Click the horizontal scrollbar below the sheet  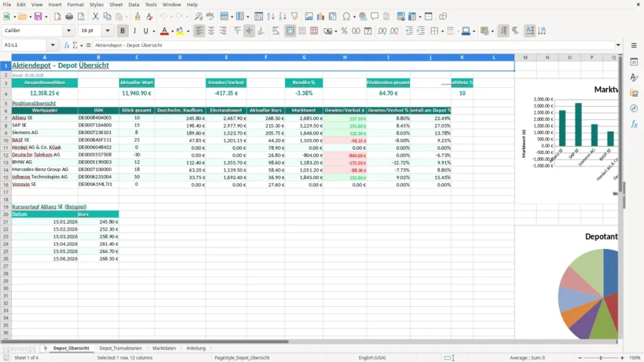(145, 341)
